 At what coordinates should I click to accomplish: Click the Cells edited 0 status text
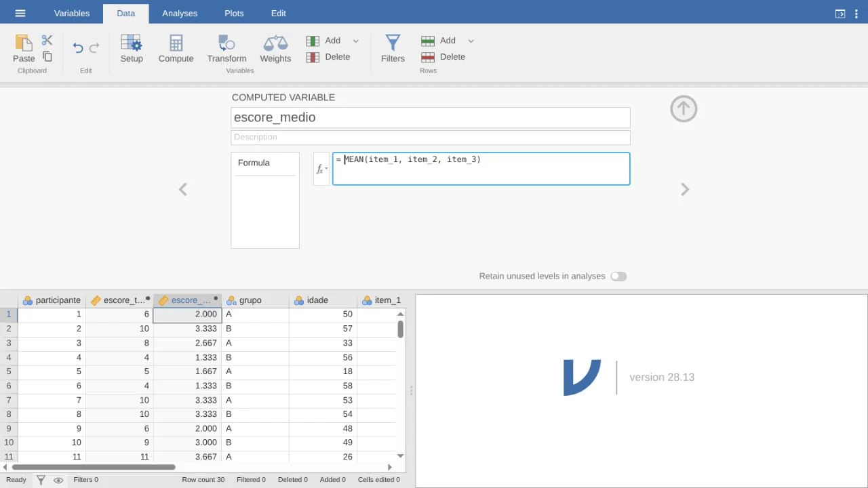click(379, 480)
